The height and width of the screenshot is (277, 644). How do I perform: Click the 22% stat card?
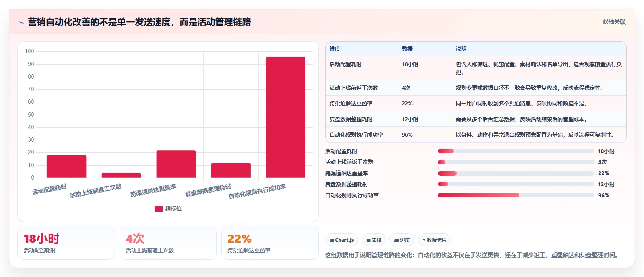pyautogui.click(x=270, y=243)
